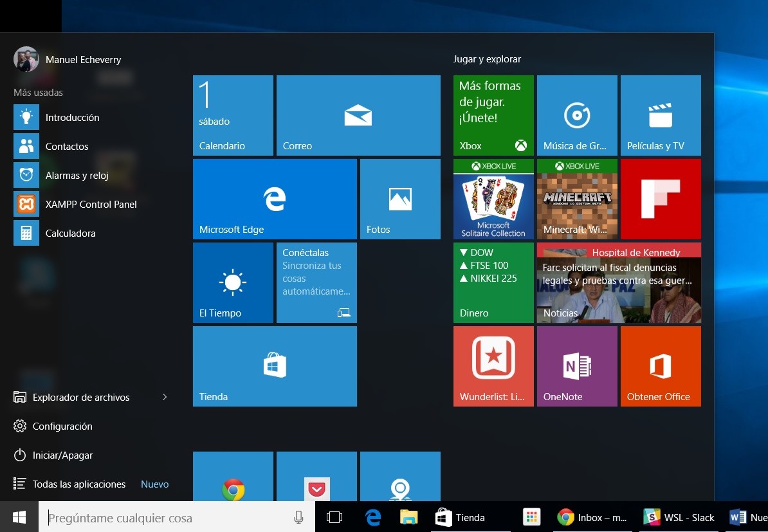Open the Wunderlist tile

[493, 365]
